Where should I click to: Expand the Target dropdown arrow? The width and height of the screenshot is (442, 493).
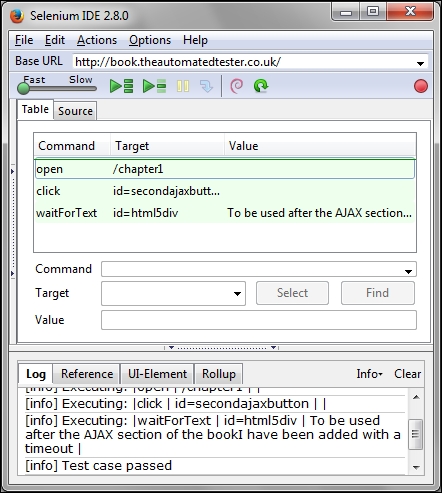click(237, 294)
